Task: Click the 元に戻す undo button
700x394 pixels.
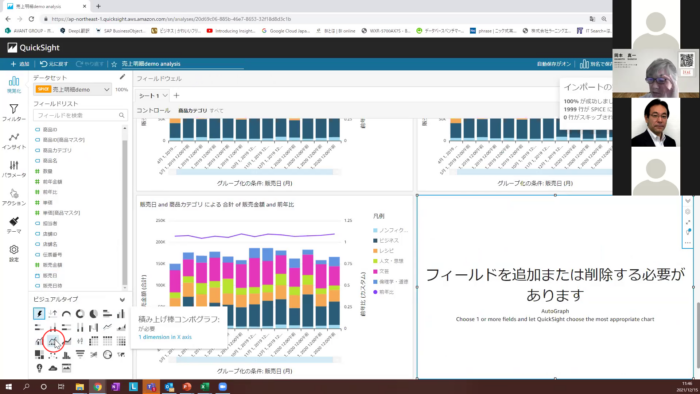Action: point(54,64)
